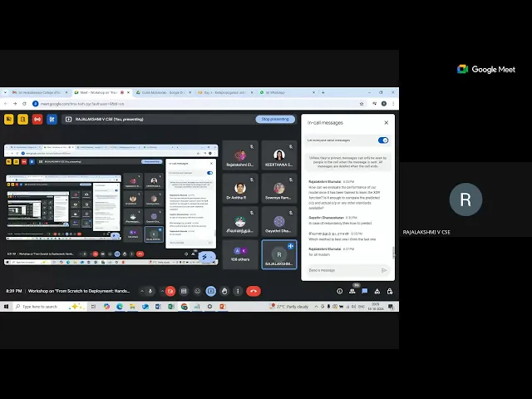Switch to the Sri Venkateswara College Gmail tab
The width and height of the screenshot is (532, 399).
point(40,92)
